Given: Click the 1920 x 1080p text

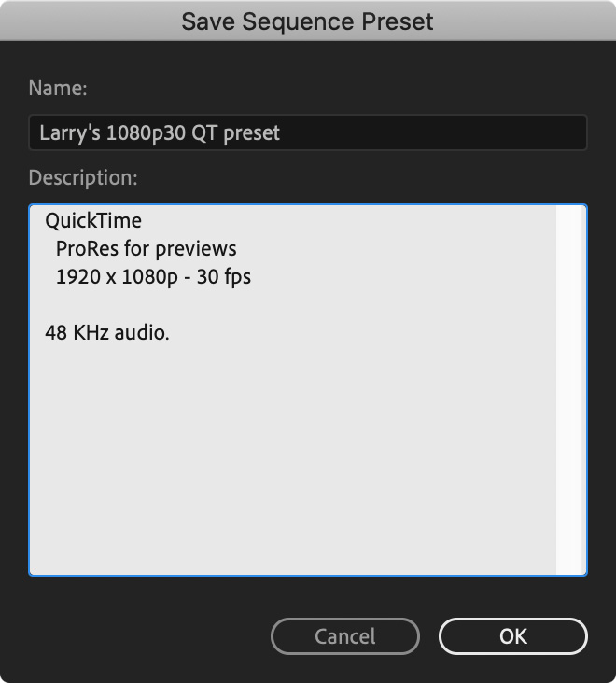Looking at the screenshot, I should pos(117,277).
